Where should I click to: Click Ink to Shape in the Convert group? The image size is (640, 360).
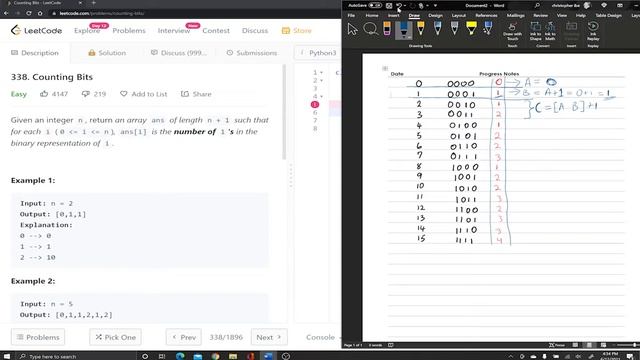point(535,31)
